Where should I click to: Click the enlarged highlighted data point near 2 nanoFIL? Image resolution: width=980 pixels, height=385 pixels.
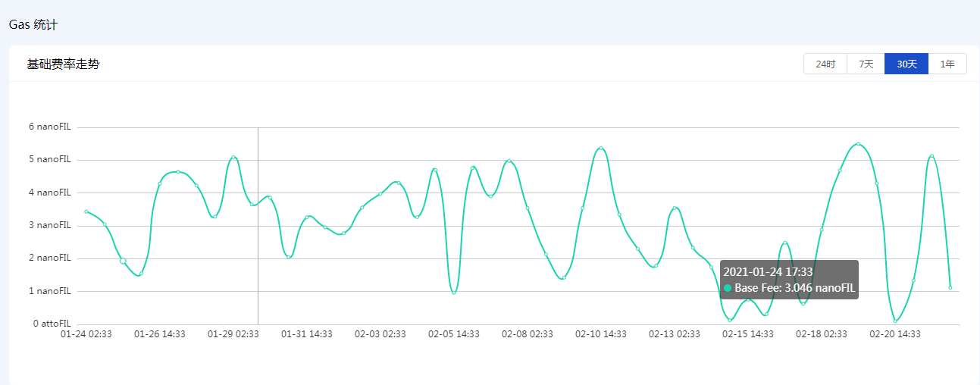(123, 261)
